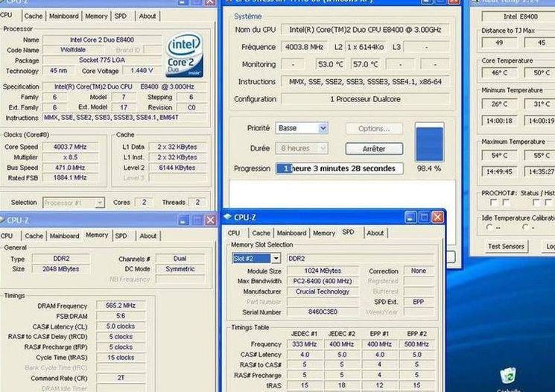Click the Monitoring reading 57.0 °C
The height and width of the screenshot is (392, 555).
click(x=365, y=64)
